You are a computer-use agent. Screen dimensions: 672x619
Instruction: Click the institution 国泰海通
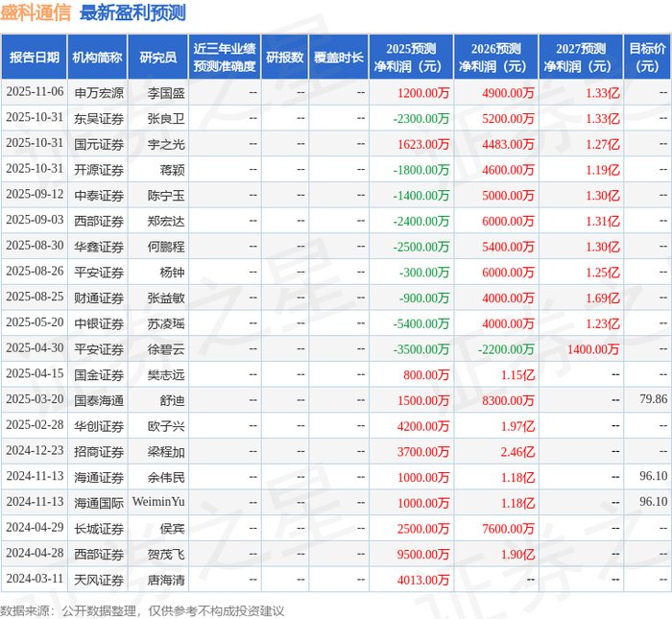pyautogui.click(x=99, y=401)
